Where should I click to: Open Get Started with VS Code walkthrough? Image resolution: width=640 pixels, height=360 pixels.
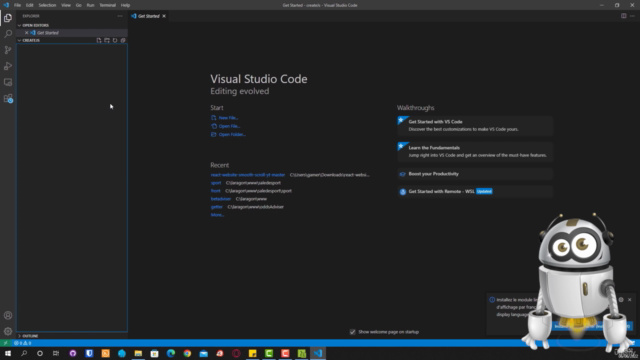coord(475,125)
